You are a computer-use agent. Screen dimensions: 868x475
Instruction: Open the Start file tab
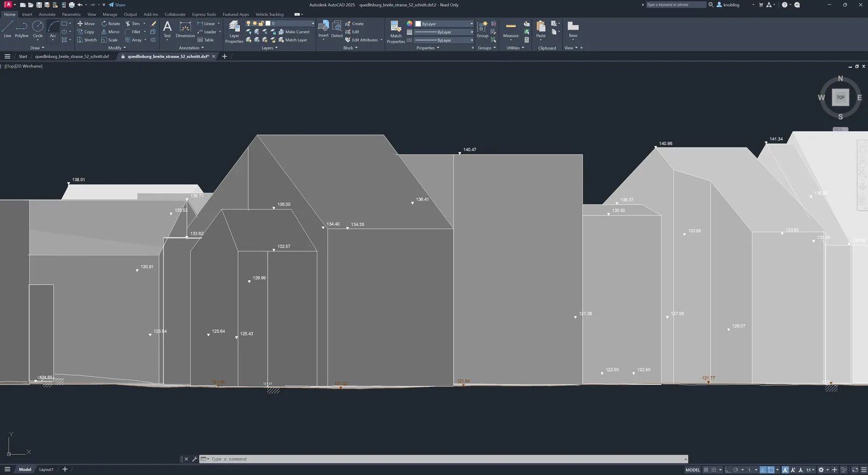(23, 56)
